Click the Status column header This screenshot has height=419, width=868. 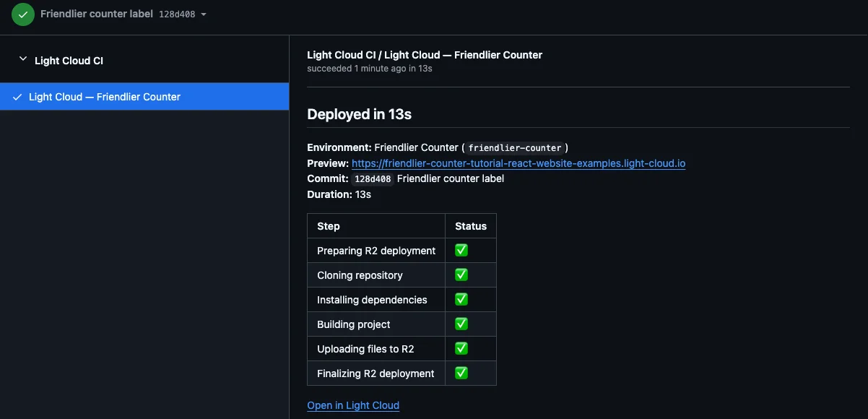(x=471, y=226)
